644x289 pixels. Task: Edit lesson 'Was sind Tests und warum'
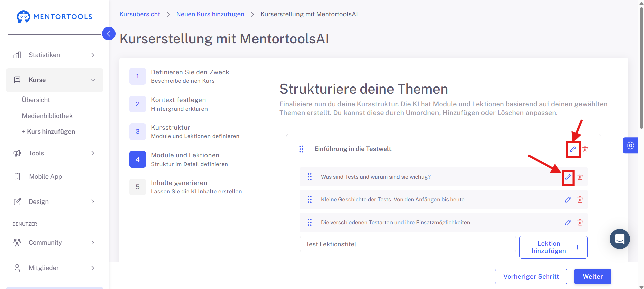[568, 177]
